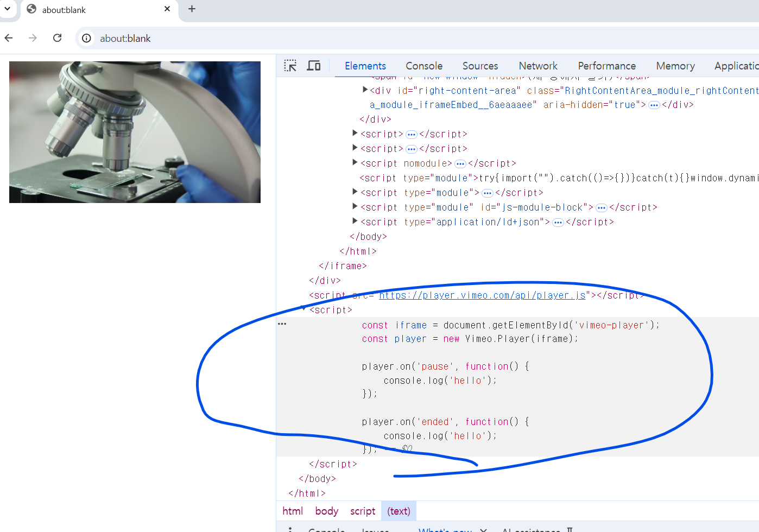Viewport: 759px width, 532px height.
Task: Select the line const iframe = document.getElementById
Action: click(x=511, y=325)
